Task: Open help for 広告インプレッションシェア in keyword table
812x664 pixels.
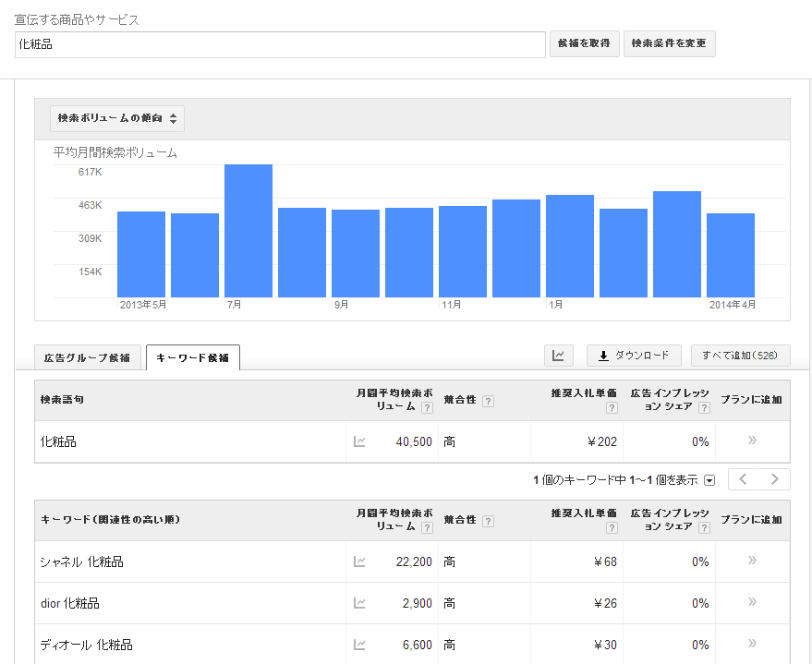Action: point(704,528)
